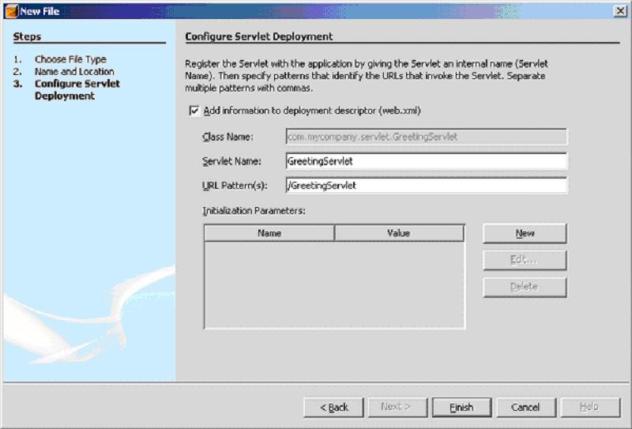Cancel the New File wizard

[x=525, y=407]
